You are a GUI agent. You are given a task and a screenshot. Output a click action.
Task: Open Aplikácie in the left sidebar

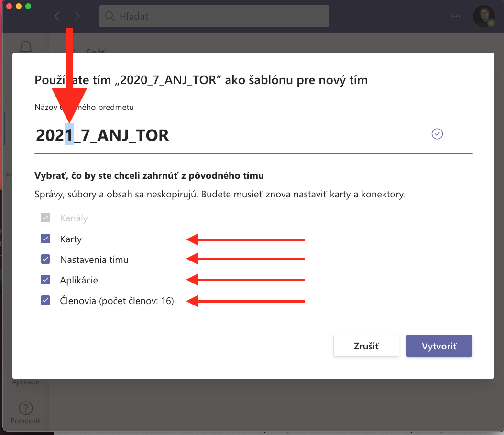coord(25,382)
